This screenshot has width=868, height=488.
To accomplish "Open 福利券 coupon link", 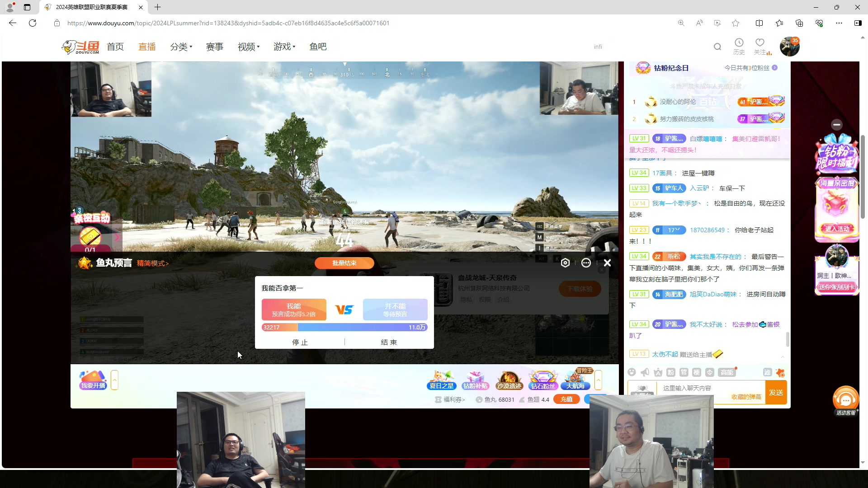I will coord(450,399).
